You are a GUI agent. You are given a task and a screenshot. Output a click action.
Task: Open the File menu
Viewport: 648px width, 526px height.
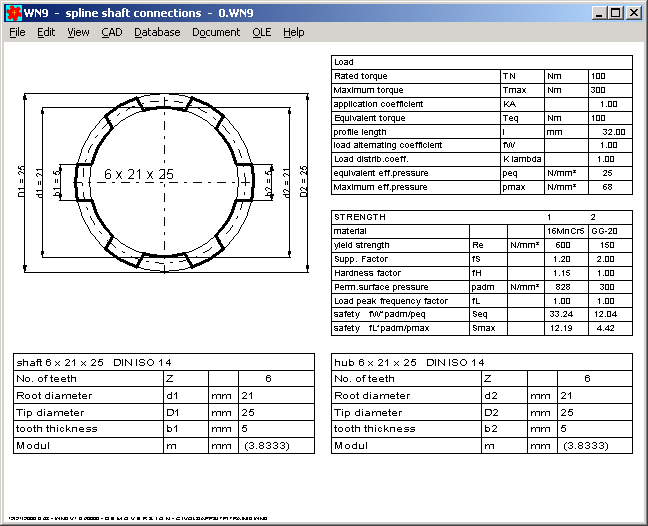point(17,32)
